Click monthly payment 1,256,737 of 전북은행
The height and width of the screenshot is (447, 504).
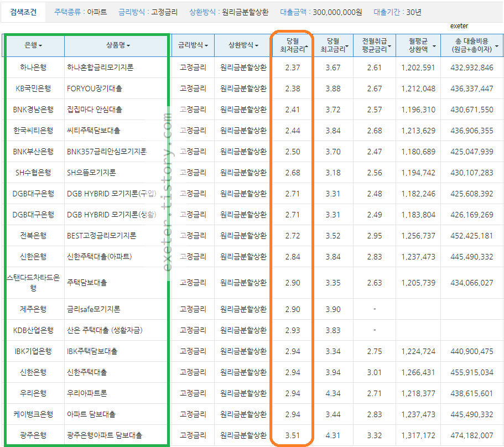click(418, 236)
